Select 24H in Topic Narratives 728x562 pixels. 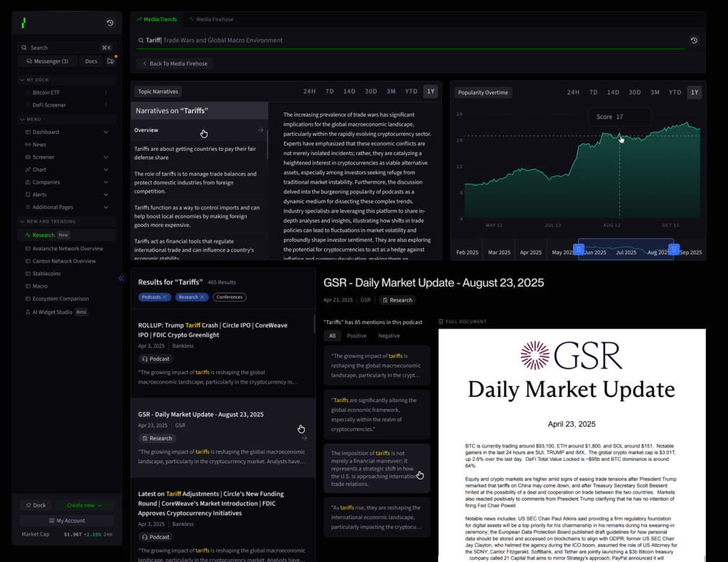[x=309, y=92]
